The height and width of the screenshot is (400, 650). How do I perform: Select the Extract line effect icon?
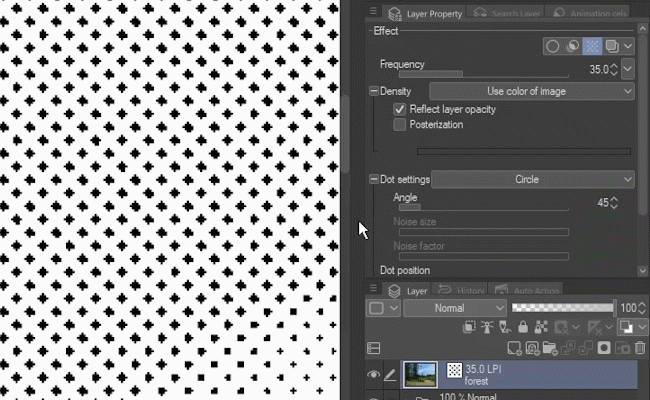click(x=572, y=46)
